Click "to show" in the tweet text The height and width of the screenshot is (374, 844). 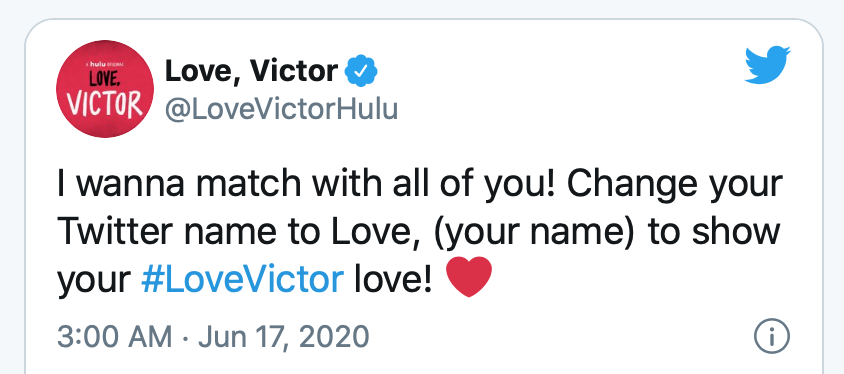tap(714, 231)
